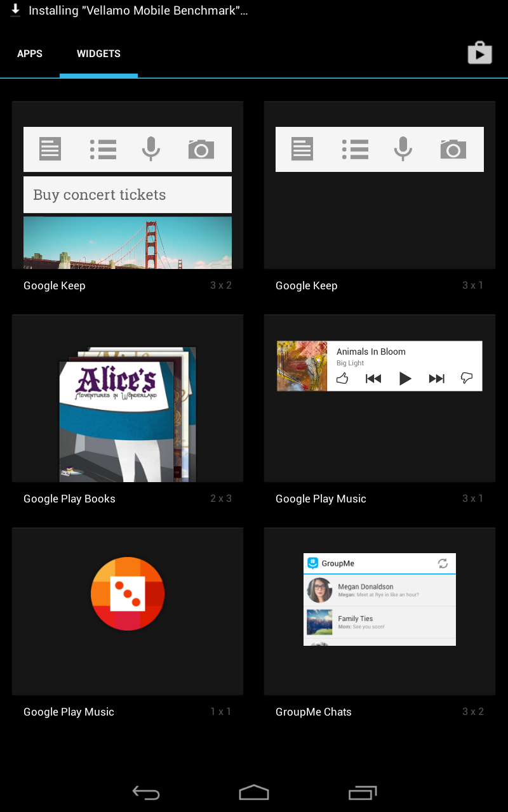Tap microphone icon in Google Keep 3 x 2 widget

pos(150,149)
